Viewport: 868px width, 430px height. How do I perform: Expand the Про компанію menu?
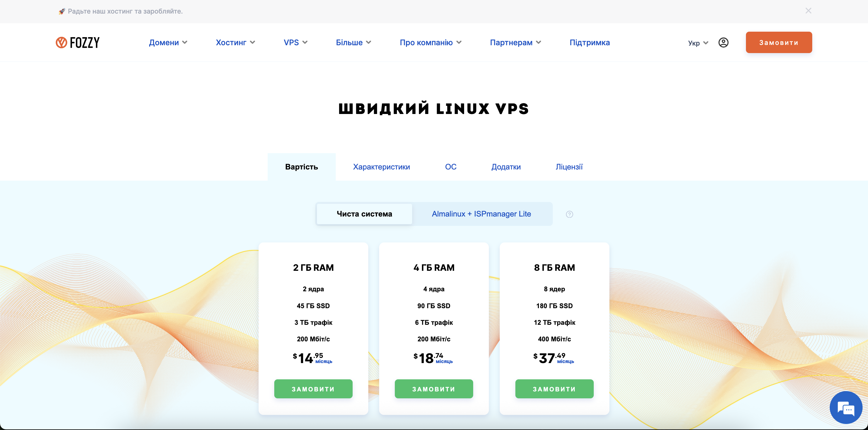click(430, 43)
